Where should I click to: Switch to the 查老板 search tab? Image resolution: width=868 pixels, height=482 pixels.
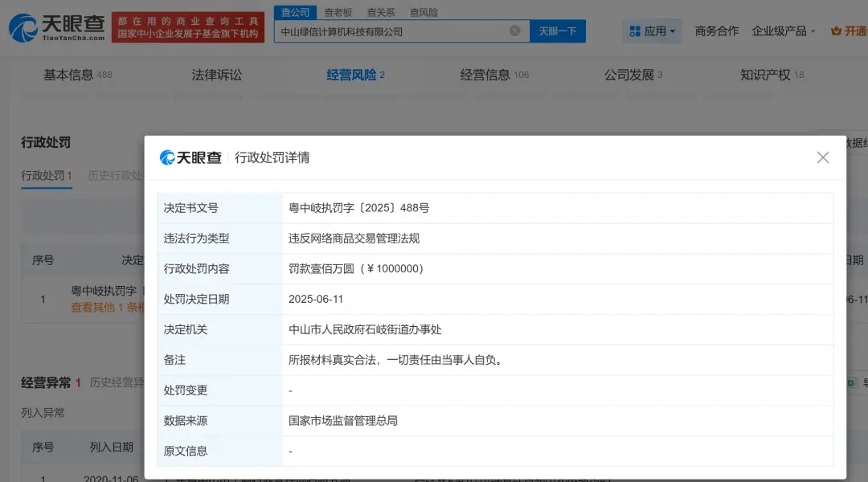(x=338, y=11)
